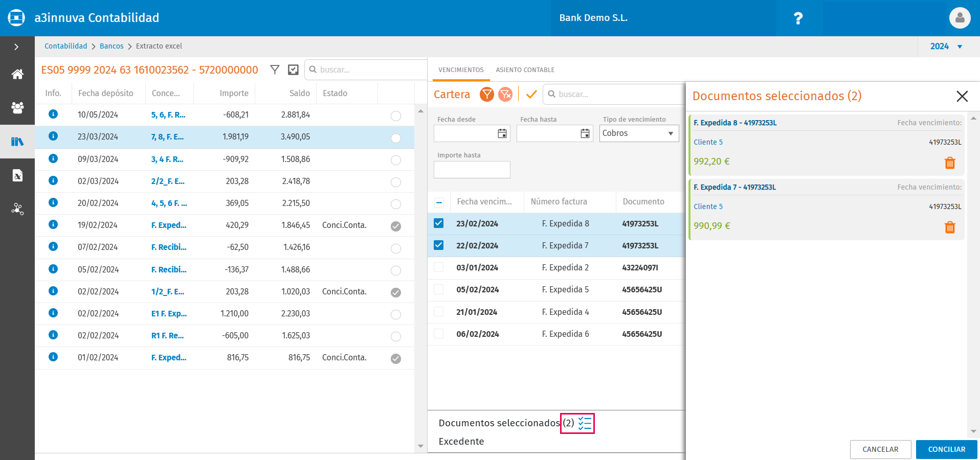Screen dimensions: 980x460
Task: Open the 7, 8, F. E... concept link
Action: pyautogui.click(x=168, y=137)
